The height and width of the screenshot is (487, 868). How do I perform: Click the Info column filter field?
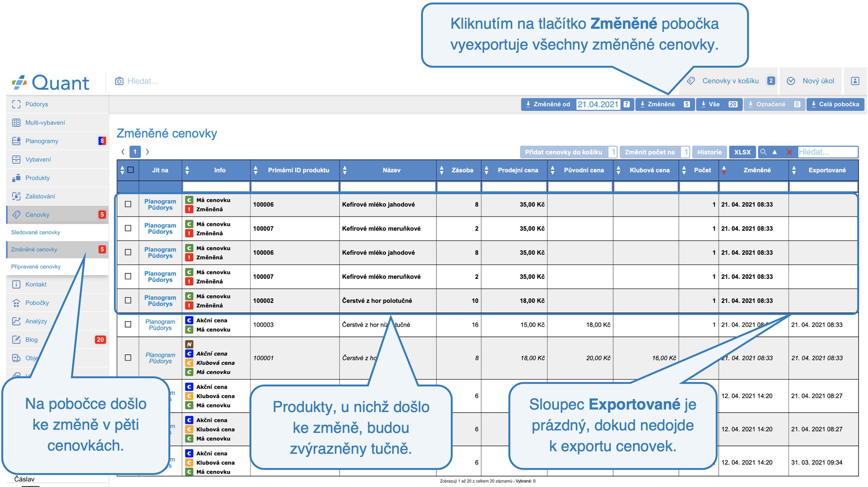(216, 187)
